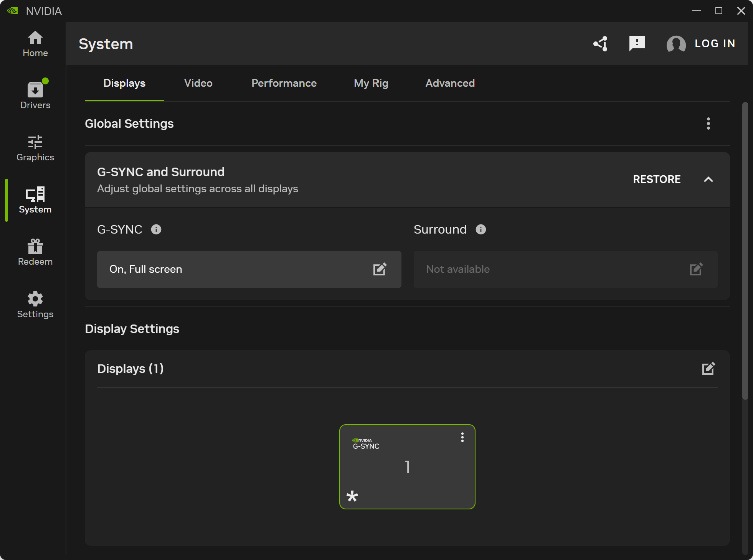Open Global Settings more options menu
Viewport: 753px width, 560px height.
point(708,124)
